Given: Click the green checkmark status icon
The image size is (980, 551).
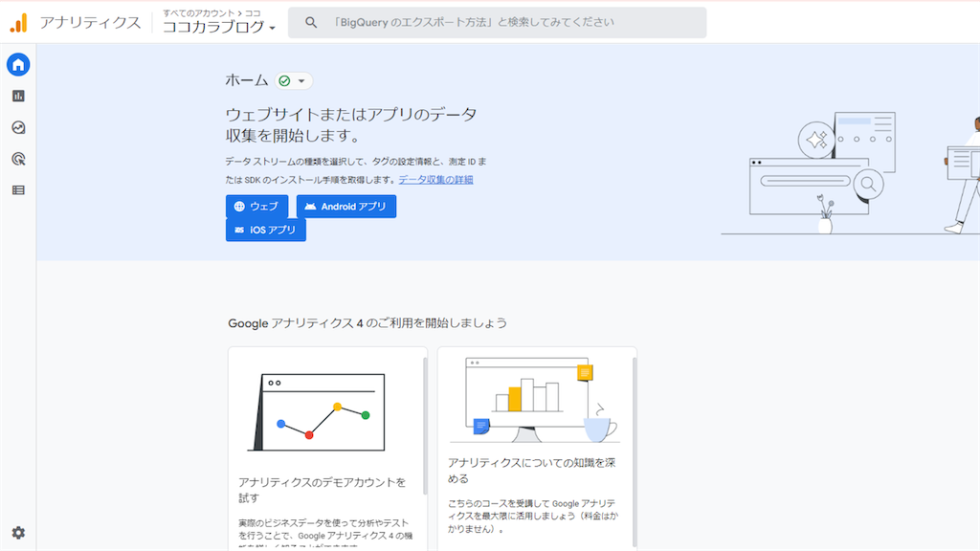Looking at the screenshot, I should pos(284,80).
